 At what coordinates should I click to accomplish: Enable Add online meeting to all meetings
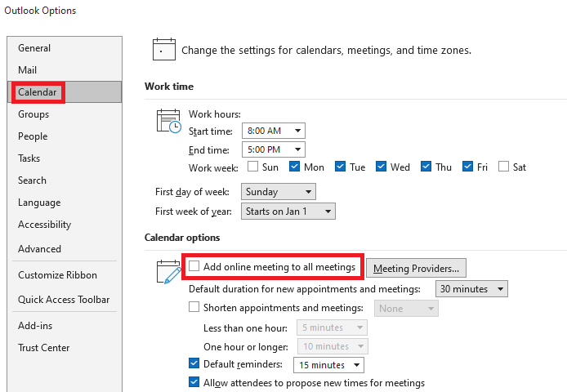[x=194, y=266]
